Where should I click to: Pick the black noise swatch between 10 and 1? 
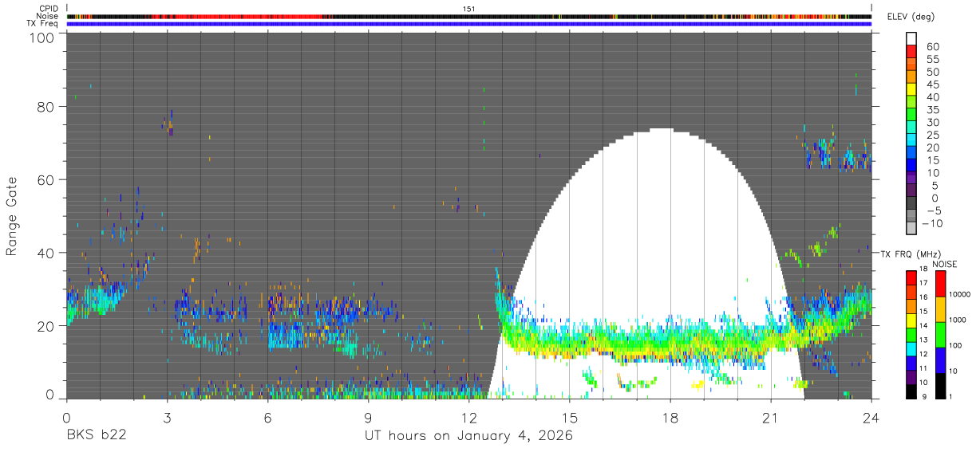point(939,384)
